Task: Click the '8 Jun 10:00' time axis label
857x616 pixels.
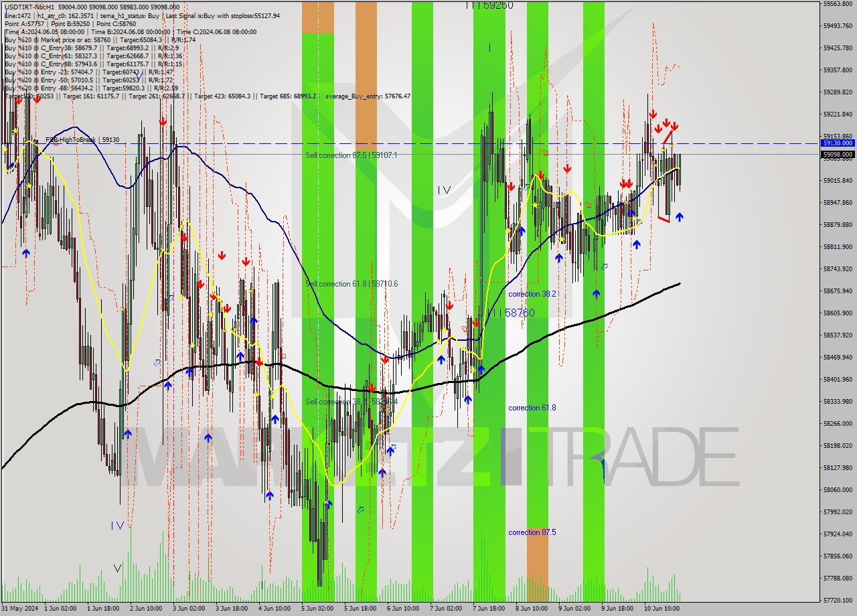Action: click(x=532, y=609)
